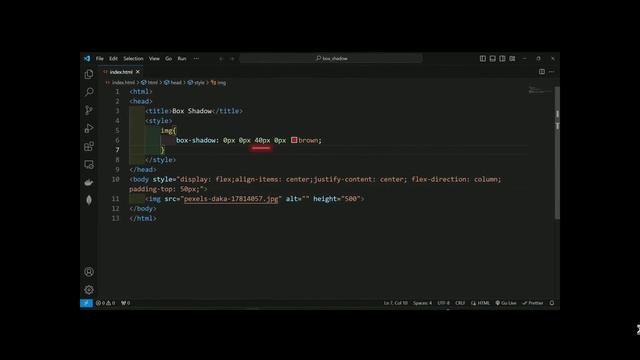Screen dimensions: 640x360
Task: Click the closing </html> tag on line 13
Action: coord(143,218)
